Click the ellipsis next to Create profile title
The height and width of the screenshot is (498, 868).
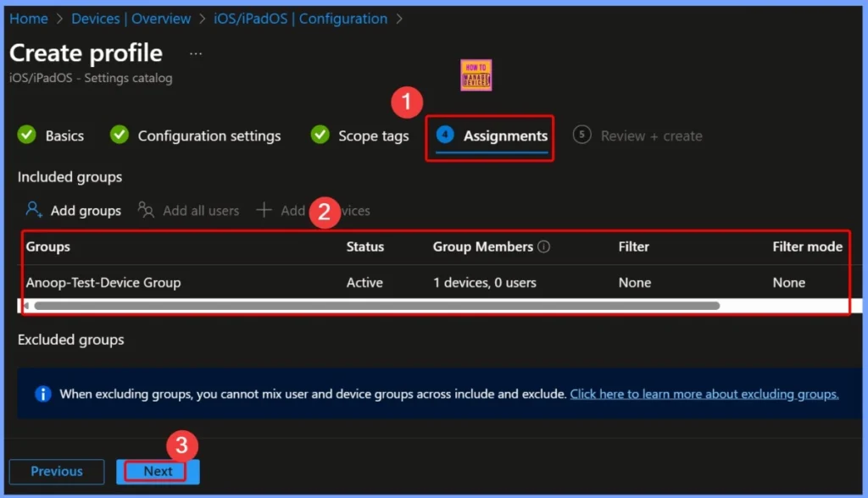196,53
